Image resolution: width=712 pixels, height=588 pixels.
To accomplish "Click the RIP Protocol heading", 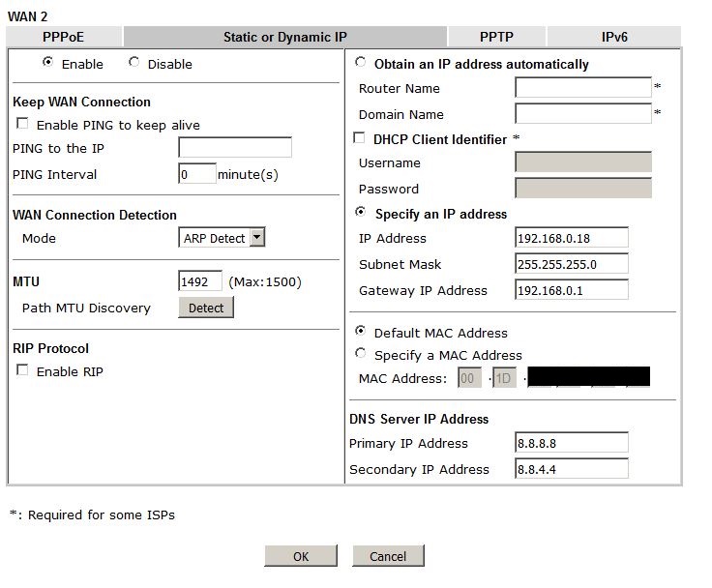I will point(51,348).
